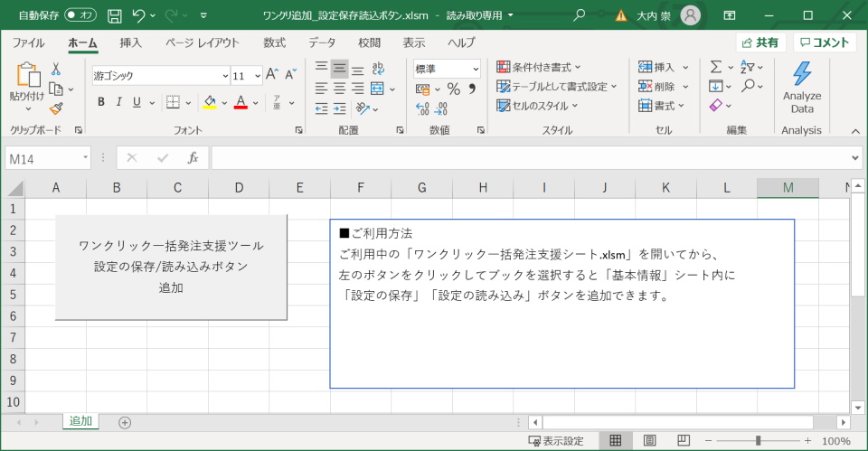868x451 pixels.
Task: Open the Page Layout ribbon tab
Action: point(202,42)
